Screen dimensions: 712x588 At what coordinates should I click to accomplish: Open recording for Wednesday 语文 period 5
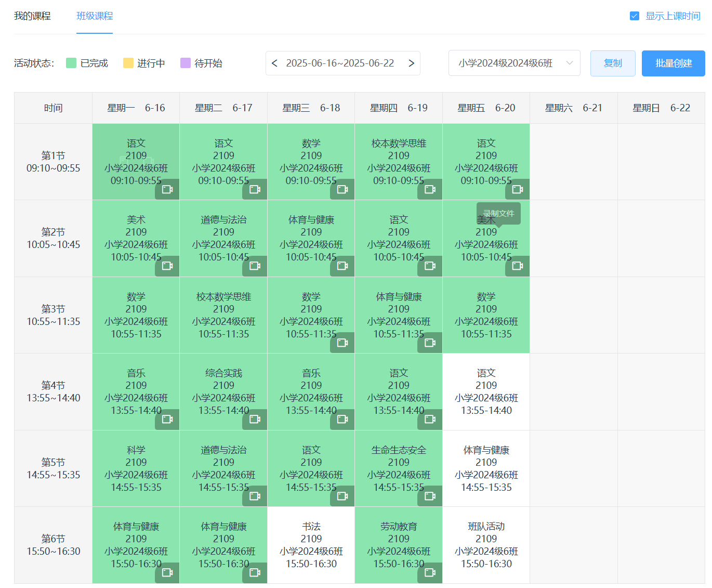[x=342, y=496]
